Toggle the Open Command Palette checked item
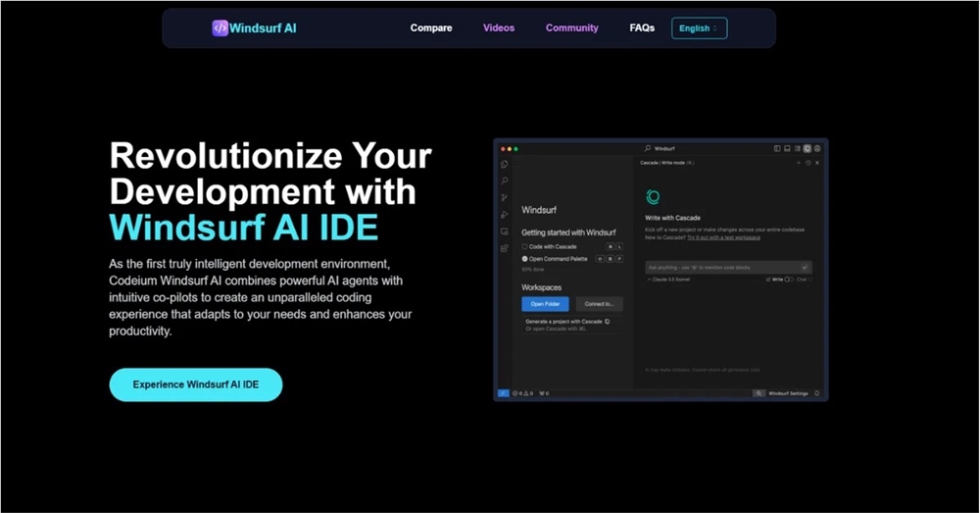The width and height of the screenshot is (980, 513). (525, 259)
